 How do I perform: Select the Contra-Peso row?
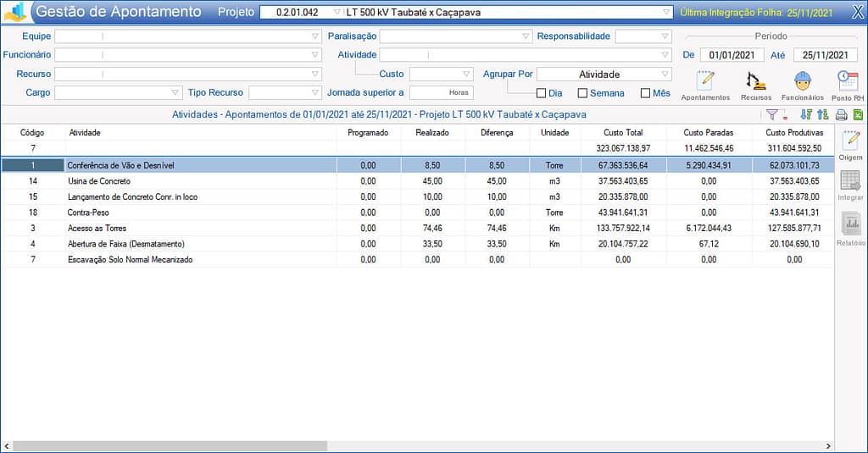click(x=418, y=213)
